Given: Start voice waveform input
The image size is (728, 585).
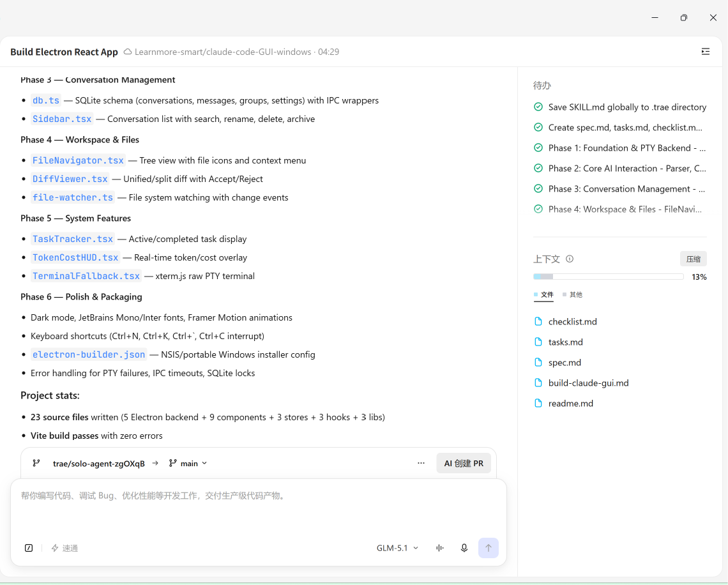Looking at the screenshot, I should [x=440, y=548].
